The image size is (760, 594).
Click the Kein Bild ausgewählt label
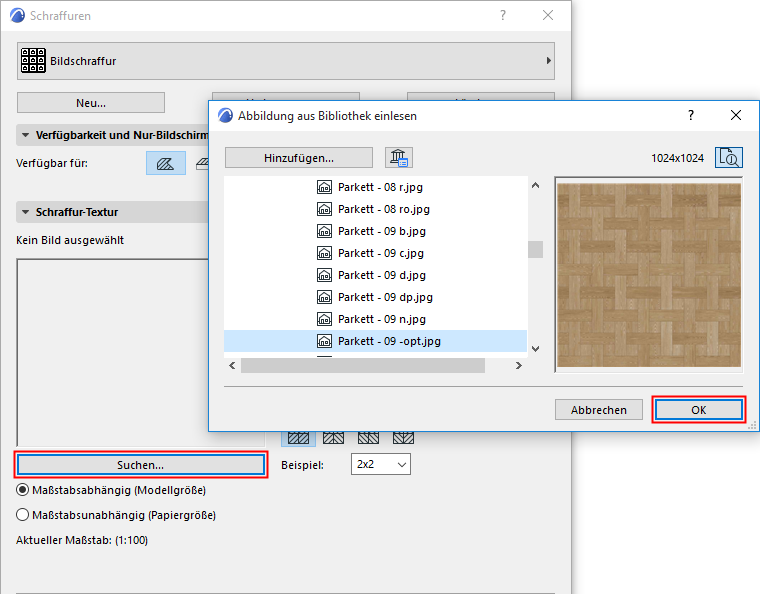tap(70, 240)
